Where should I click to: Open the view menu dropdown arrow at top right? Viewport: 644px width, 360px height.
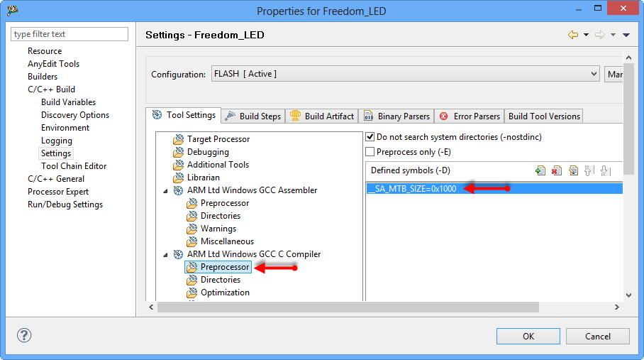(626, 35)
